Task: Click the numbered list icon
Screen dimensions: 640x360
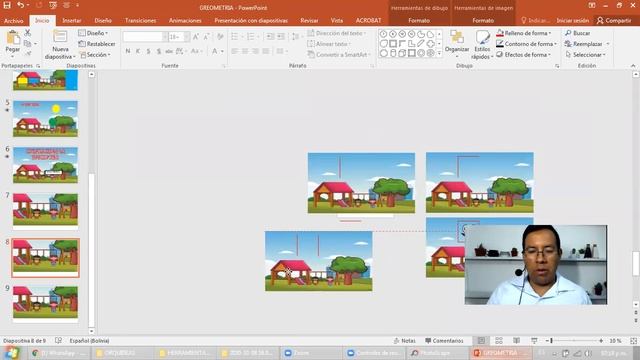Action: (251, 37)
